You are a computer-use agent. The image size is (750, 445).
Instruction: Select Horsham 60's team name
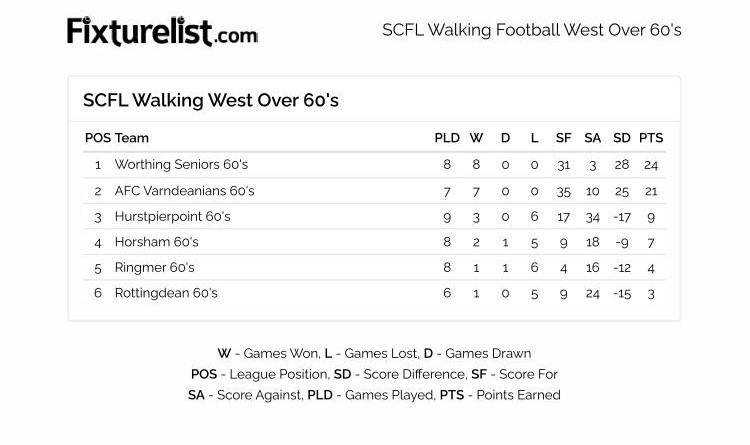click(x=156, y=242)
